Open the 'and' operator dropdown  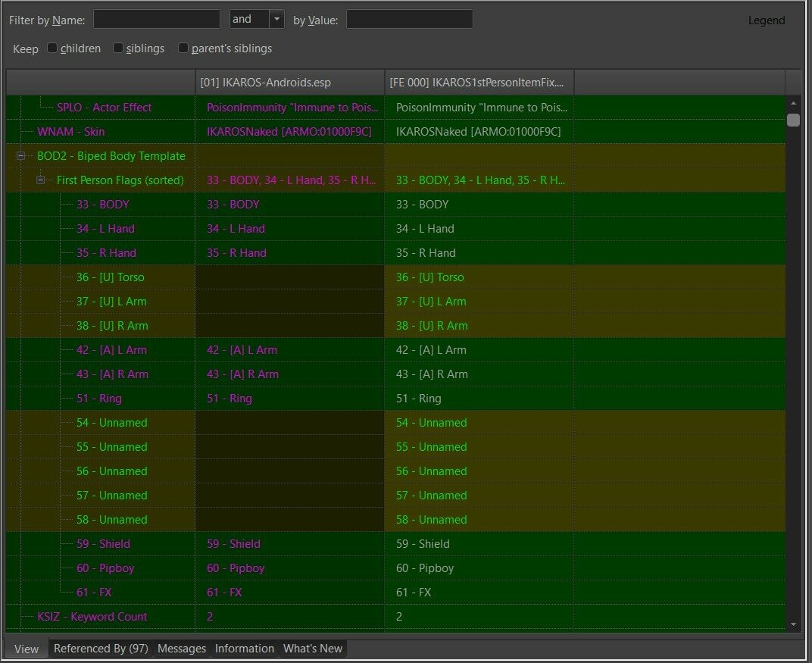276,20
